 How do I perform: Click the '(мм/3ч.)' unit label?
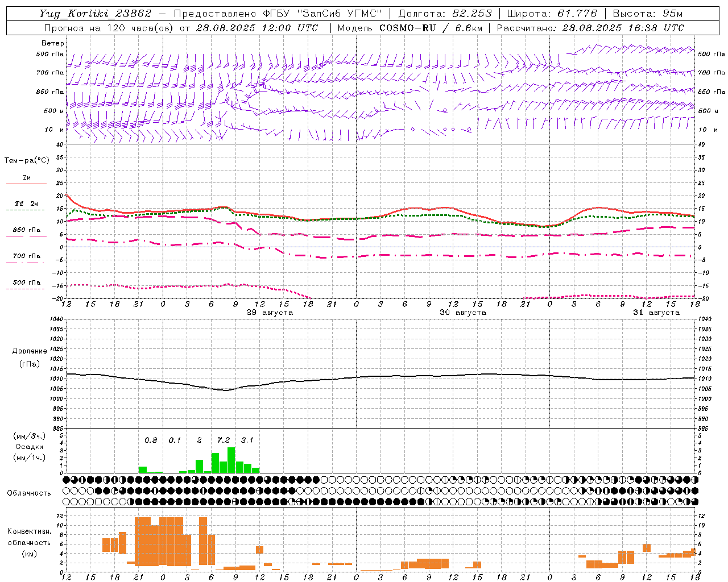30,436
